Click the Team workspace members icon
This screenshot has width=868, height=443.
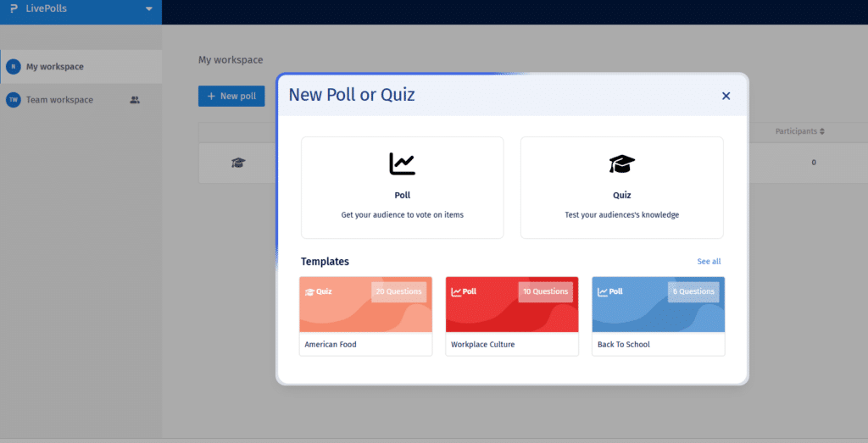point(135,100)
